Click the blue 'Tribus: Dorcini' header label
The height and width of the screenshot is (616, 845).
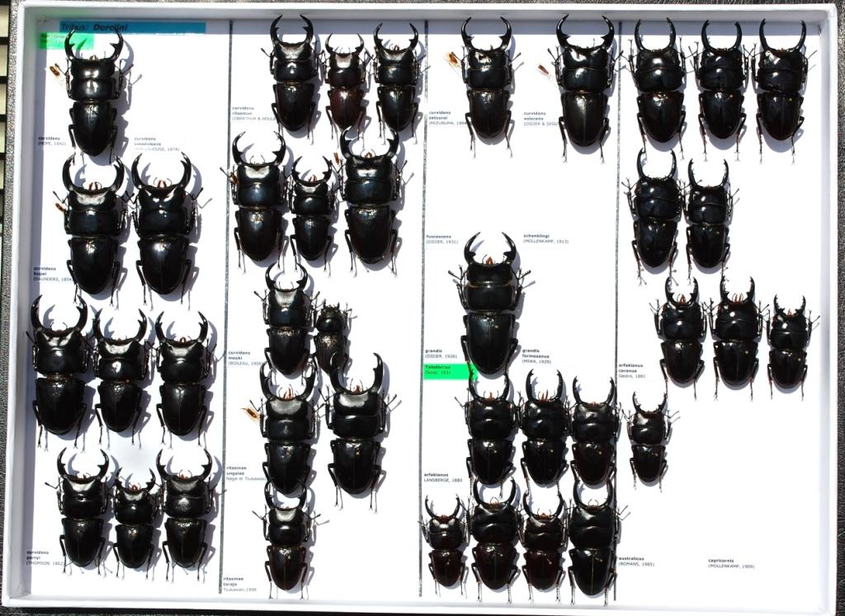[132, 27]
